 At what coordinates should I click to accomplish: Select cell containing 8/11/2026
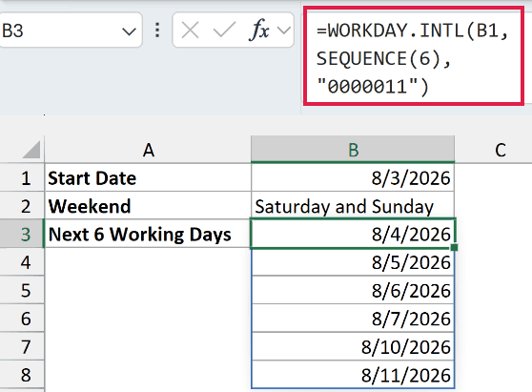[x=353, y=375]
